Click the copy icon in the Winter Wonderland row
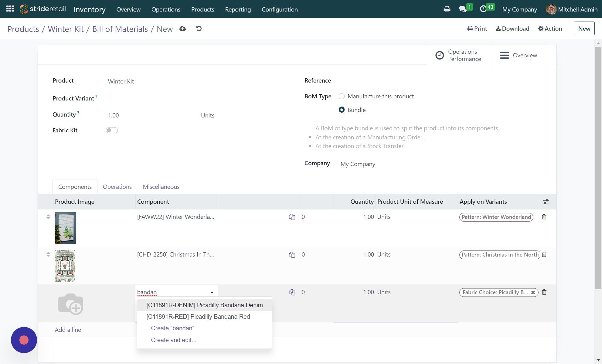This screenshot has height=364, width=602. point(292,217)
